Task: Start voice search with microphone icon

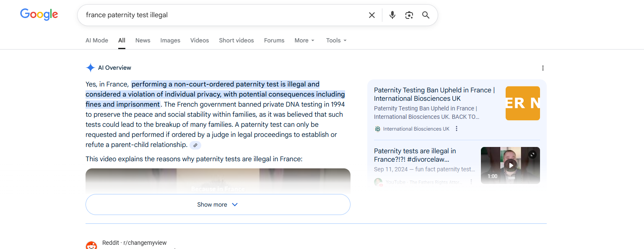Action: click(392, 15)
